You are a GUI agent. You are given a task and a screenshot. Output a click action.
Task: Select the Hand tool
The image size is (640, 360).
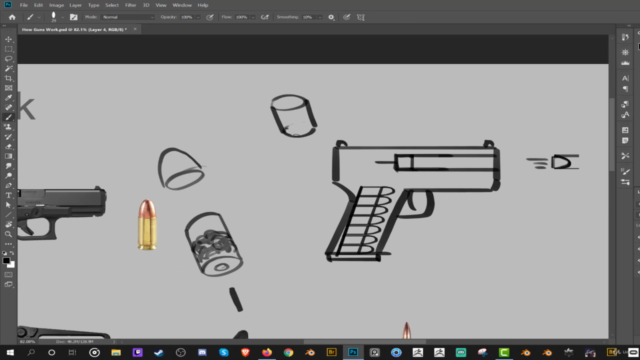click(8, 224)
